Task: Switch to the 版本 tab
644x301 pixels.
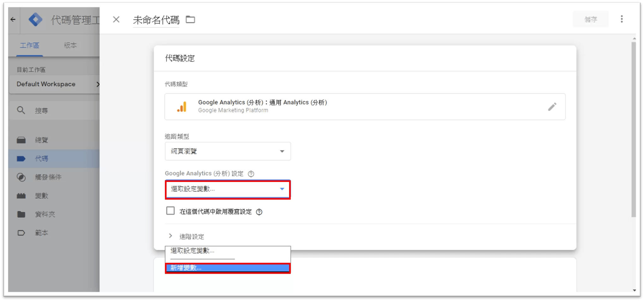Action: 70,45
